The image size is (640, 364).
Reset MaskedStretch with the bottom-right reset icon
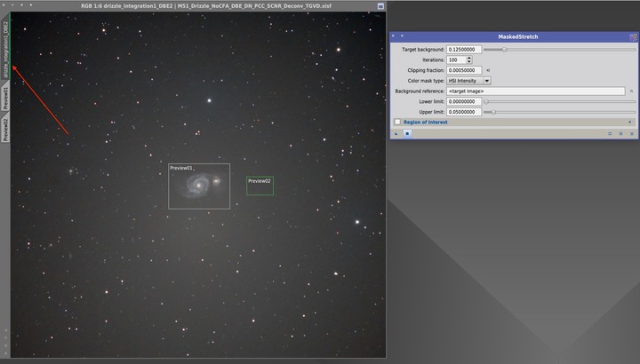click(632, 134)
